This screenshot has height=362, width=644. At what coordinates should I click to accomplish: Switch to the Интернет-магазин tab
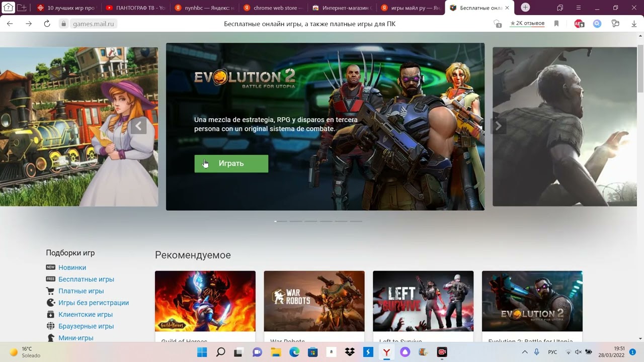tap(342, 8)
